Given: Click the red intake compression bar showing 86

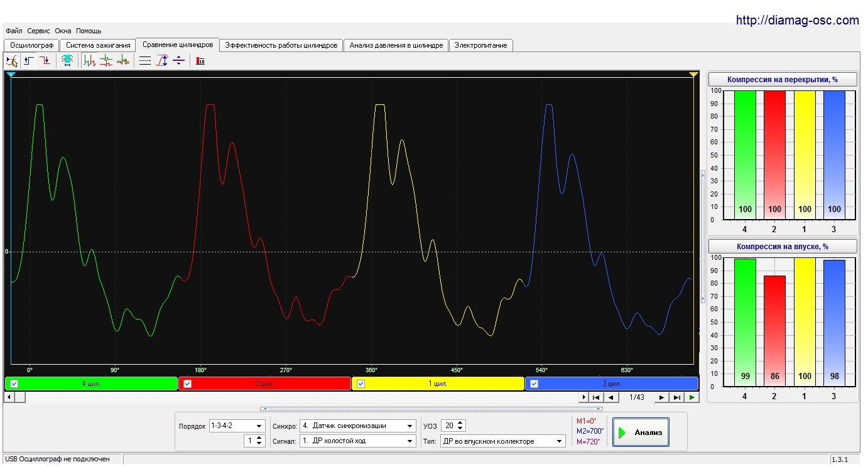Looking at the screenshot, I should click(x=774, y=331).
